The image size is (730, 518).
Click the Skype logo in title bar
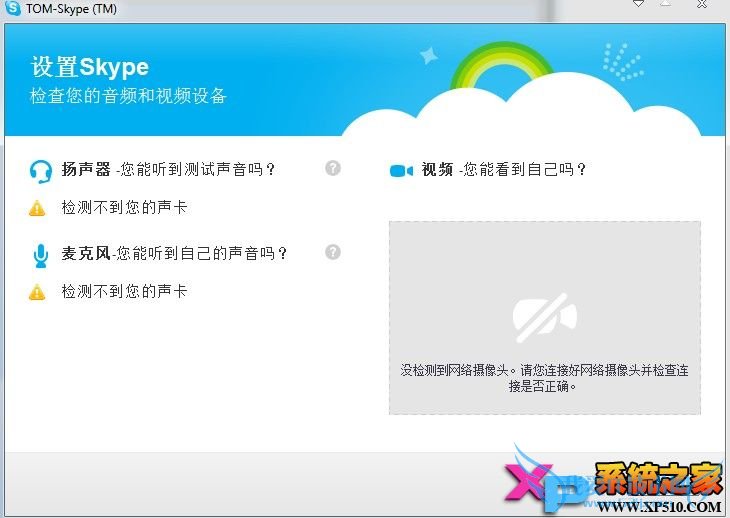tap(12, 7)
